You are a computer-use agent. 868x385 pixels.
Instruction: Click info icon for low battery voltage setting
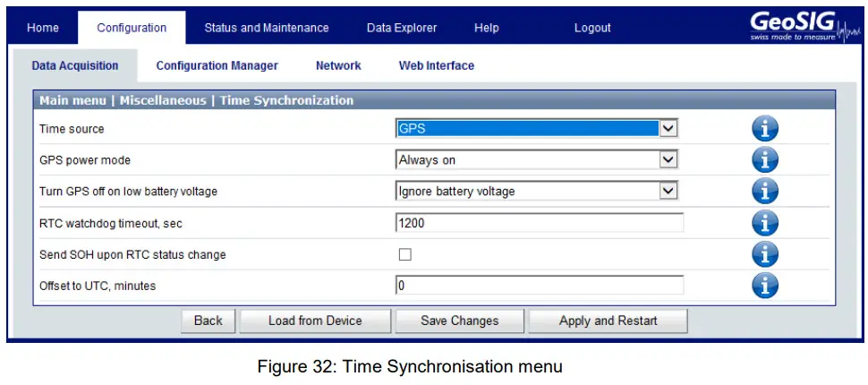(764, 191)
